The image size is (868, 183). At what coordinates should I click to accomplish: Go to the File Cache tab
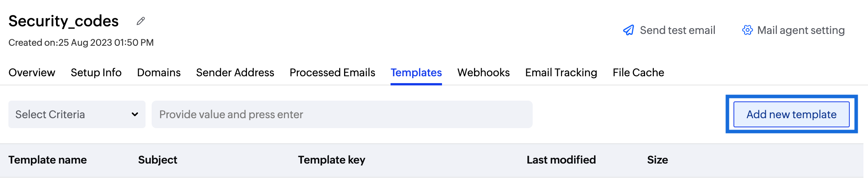tap(638, 72)
